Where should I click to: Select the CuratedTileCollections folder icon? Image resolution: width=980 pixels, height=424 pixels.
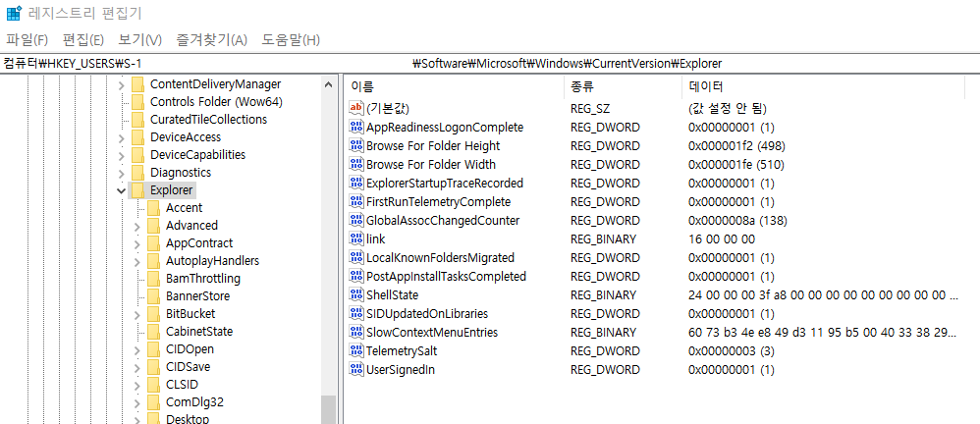click(x=137, y=120)
